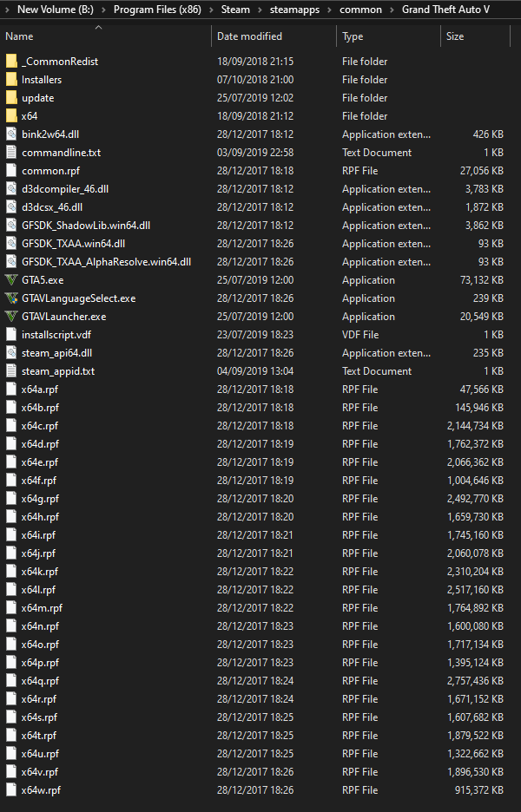Click the GTA5.exe application icon
This screenshot has height=812, width=521.
(11, 279)
